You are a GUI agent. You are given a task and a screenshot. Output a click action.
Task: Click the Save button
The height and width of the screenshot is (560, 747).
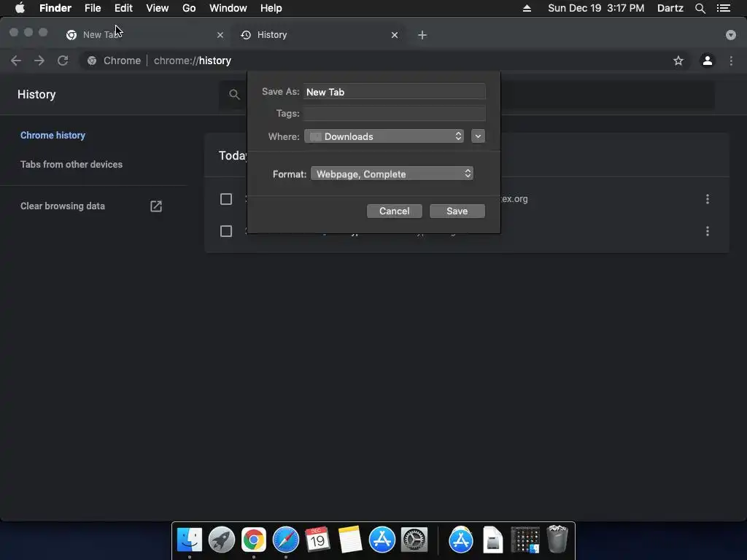pos(457,211)
